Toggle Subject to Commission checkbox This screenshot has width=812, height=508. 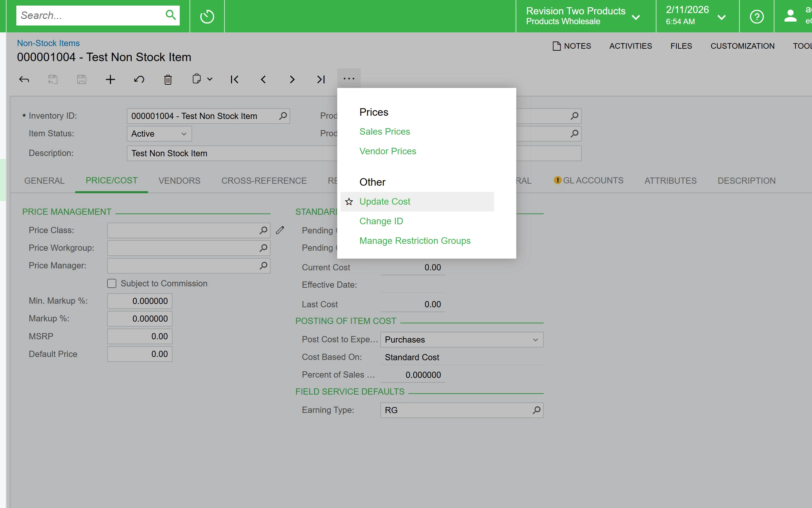click(x=112, y=283)
